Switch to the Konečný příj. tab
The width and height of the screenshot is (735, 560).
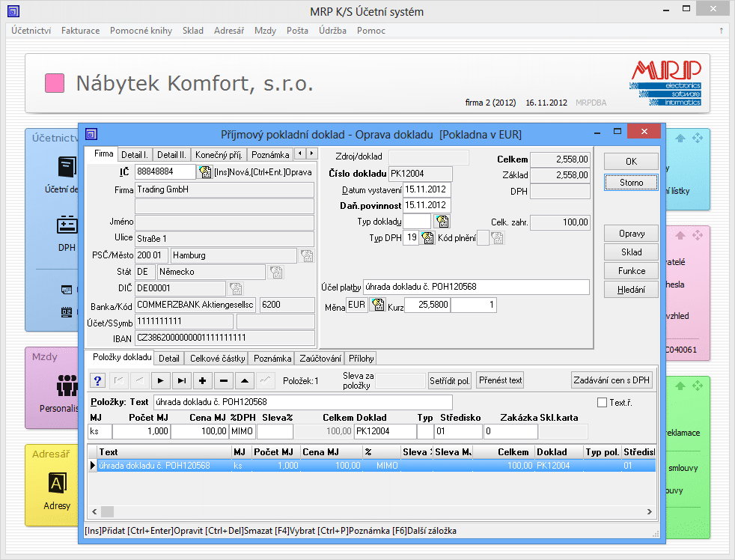219,155
